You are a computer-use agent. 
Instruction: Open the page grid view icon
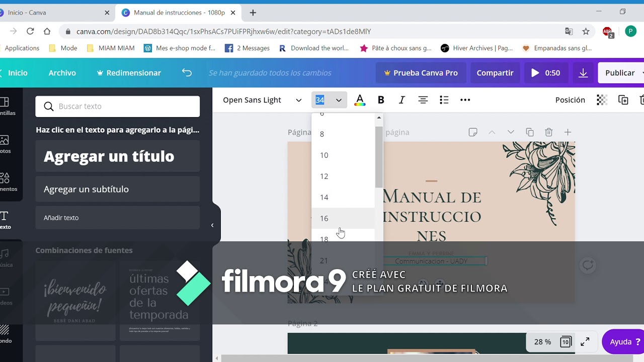(566, 342)
